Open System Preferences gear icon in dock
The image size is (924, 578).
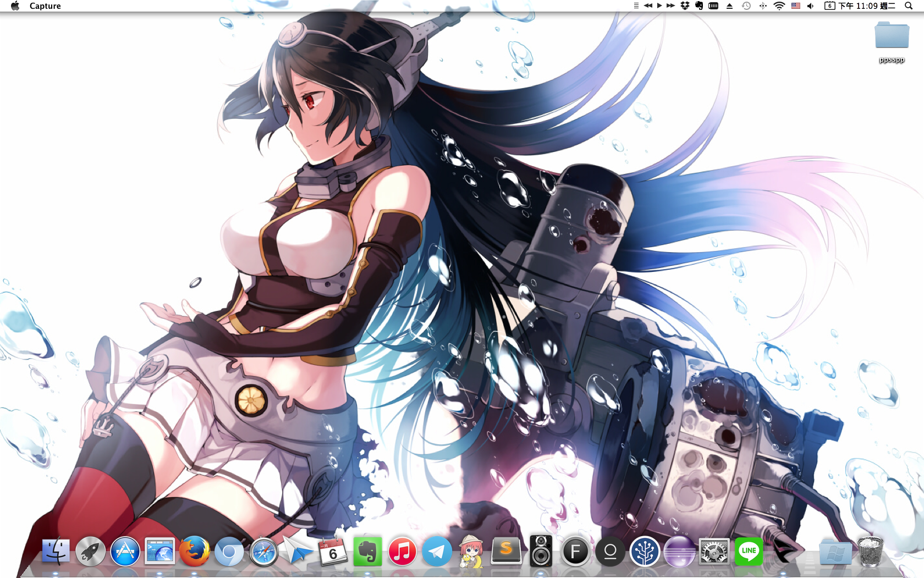pyautogui.click(x=714, y=552)
